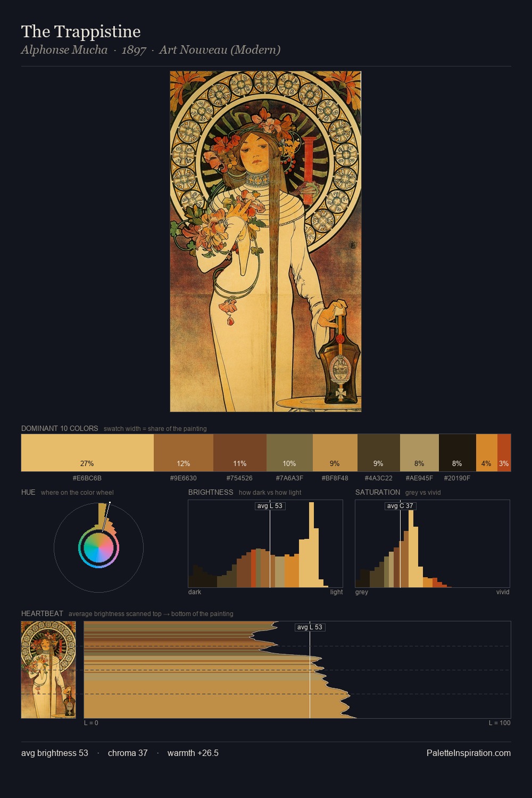532x798 pixels.
Task: Click the "L = 100" axis label
Action: [500, 723]
